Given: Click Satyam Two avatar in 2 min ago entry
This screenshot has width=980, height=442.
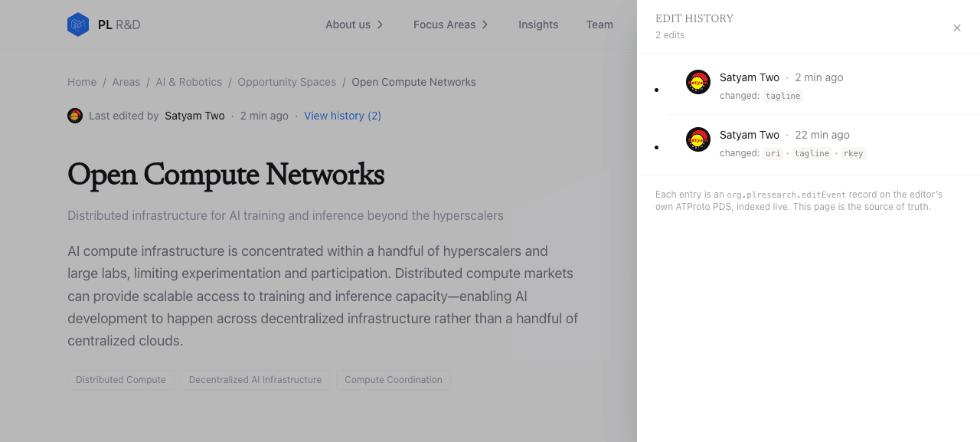Looking at the screenshot, I should [698, 82].
